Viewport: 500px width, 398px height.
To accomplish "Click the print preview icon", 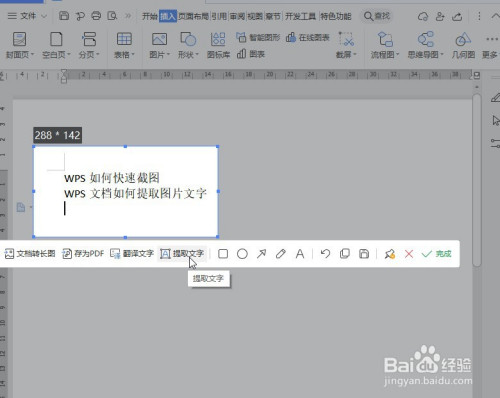I will point(113,16).
